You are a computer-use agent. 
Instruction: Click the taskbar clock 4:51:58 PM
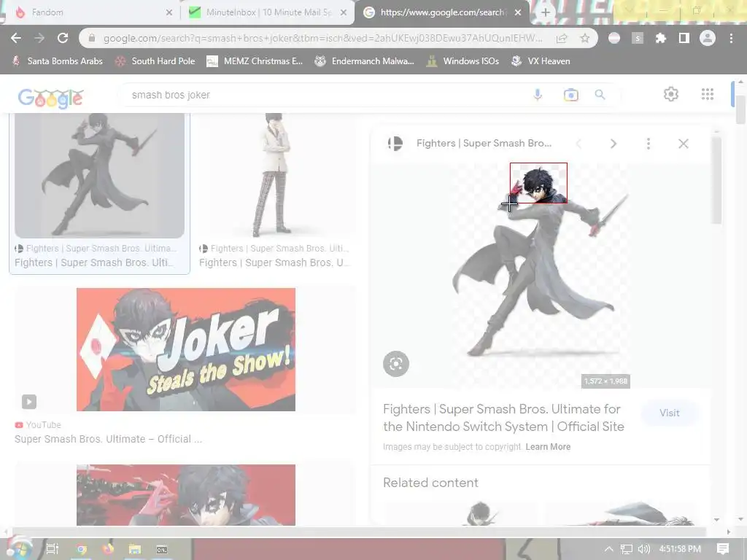click(680, 549)
